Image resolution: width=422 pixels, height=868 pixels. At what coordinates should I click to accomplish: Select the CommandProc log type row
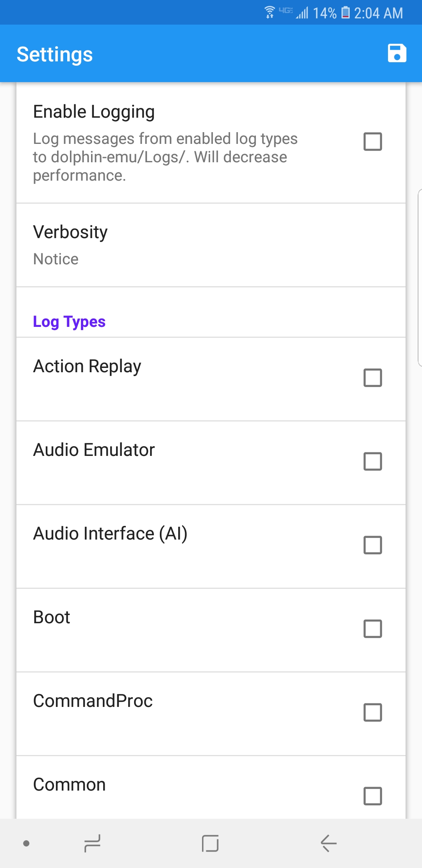pyautogui.click(x=211, y=714)
